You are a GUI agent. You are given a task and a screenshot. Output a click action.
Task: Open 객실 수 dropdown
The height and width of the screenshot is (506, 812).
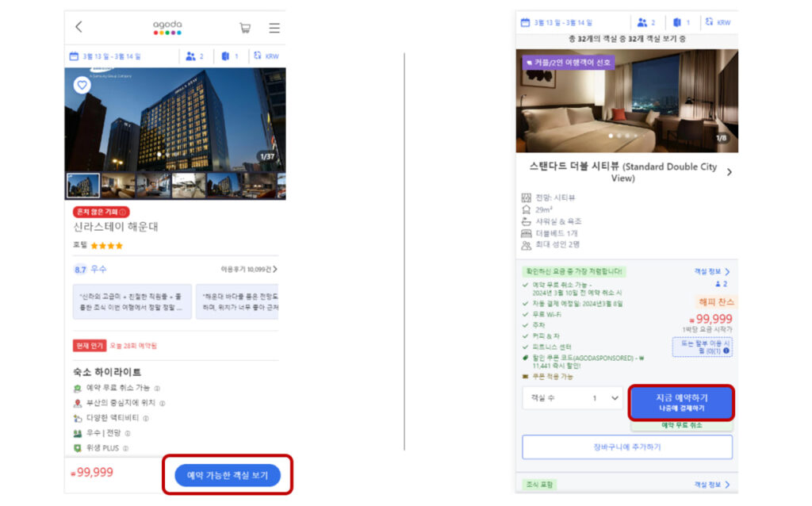pos(573,398)
